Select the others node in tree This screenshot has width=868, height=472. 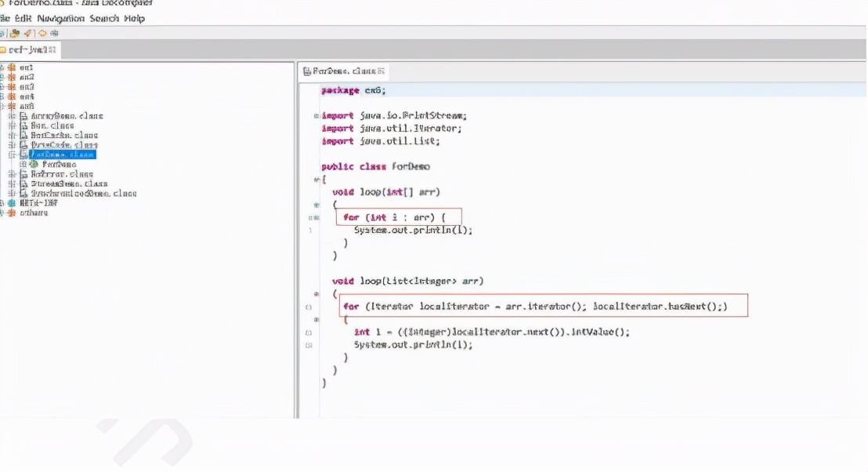click(x=33, y=212)
